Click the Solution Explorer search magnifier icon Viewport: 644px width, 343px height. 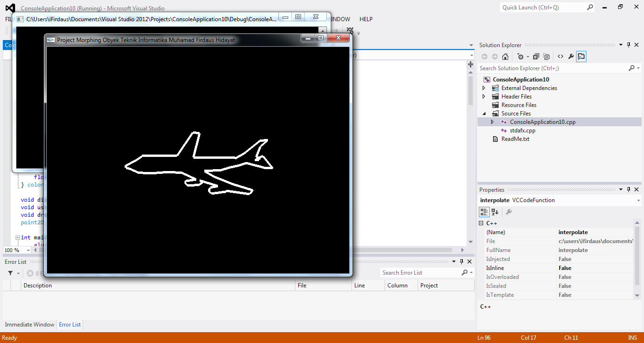tap(632, 68)
